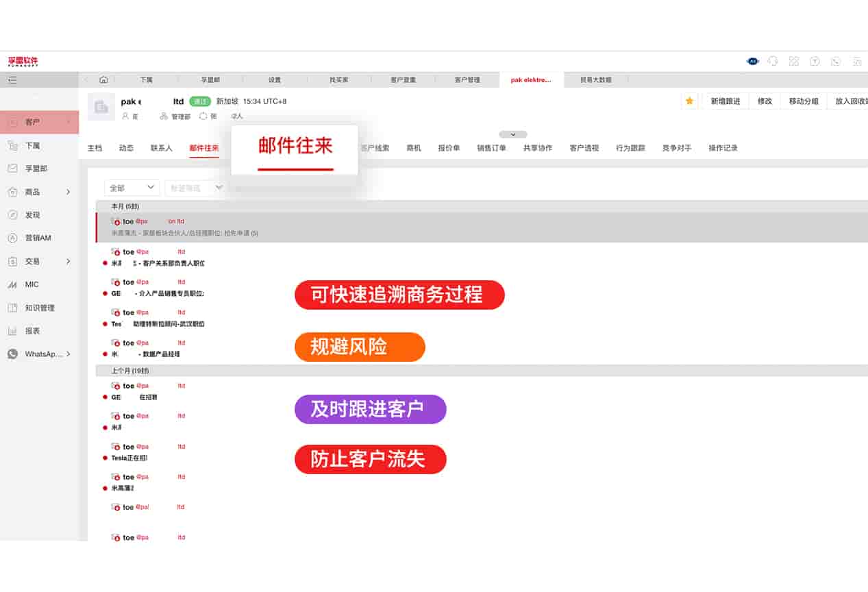
Task: Click the 孚盟邮 envelope icon in sidebar
Action: tap(12, 169)
